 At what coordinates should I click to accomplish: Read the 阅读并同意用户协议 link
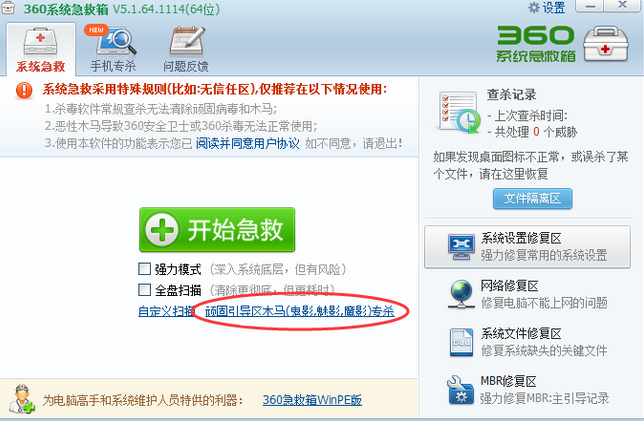[247, 143]
